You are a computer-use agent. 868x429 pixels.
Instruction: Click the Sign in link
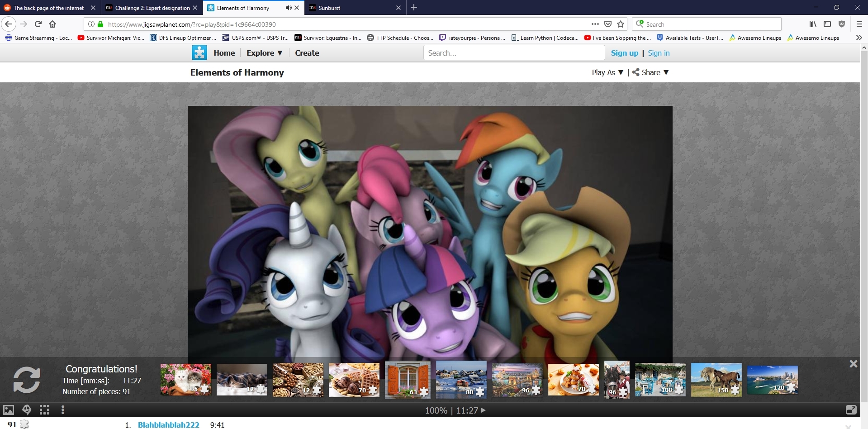coord(659,53)
